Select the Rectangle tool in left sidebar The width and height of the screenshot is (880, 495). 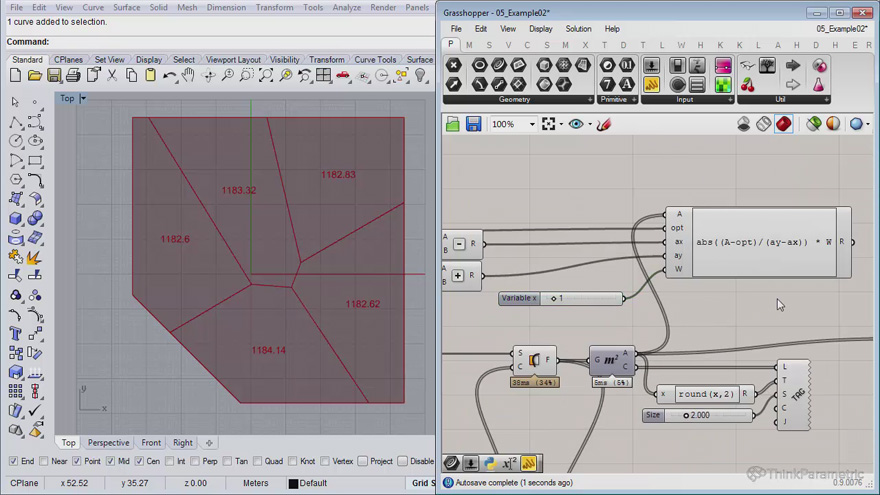coord(35,161)
